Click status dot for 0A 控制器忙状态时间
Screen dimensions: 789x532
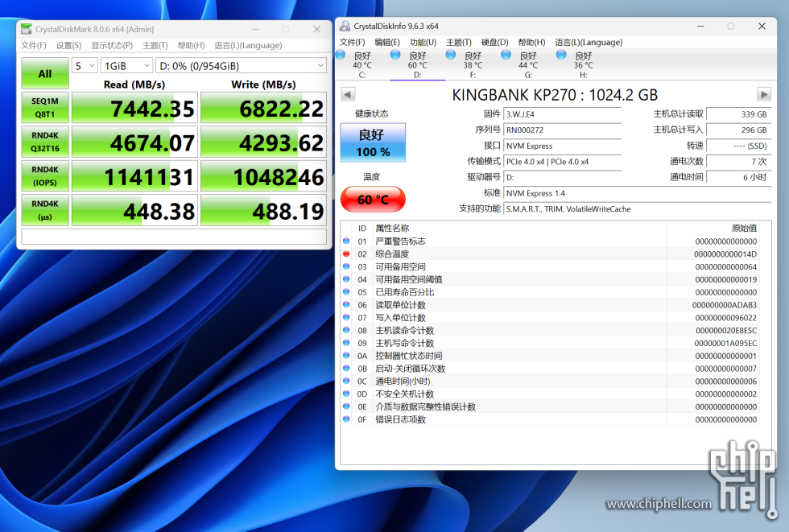(x=346, y=356)
